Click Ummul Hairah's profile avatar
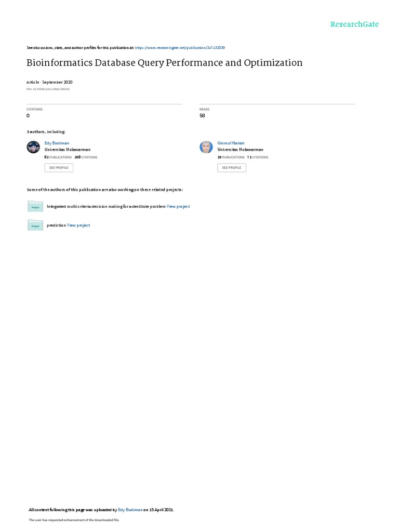 pyautogui.click(x=206, y=147)
